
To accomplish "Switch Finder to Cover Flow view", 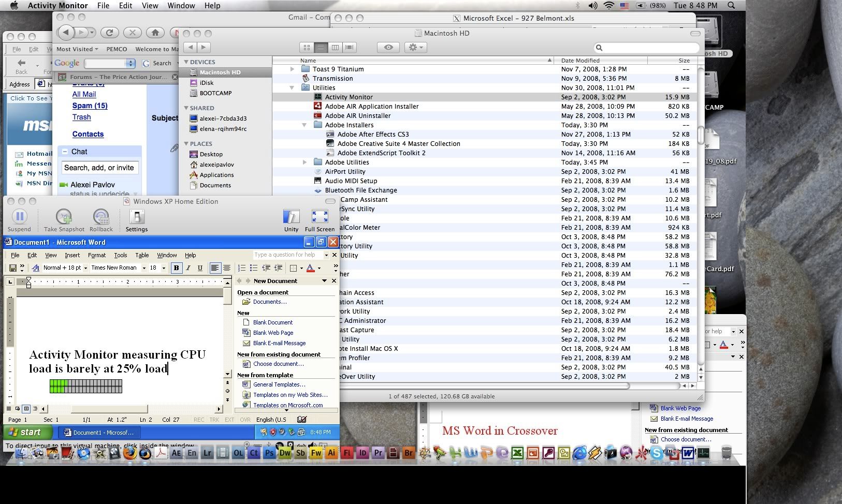I will (x=350, y=47).
